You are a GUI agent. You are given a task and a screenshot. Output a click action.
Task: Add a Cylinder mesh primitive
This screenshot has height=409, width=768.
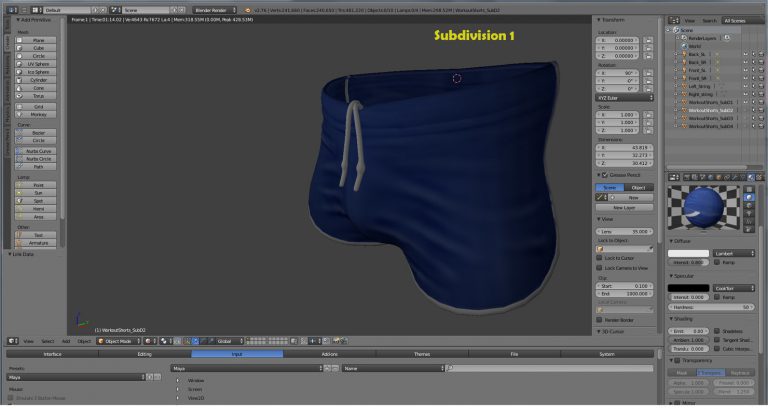[38, 80]
